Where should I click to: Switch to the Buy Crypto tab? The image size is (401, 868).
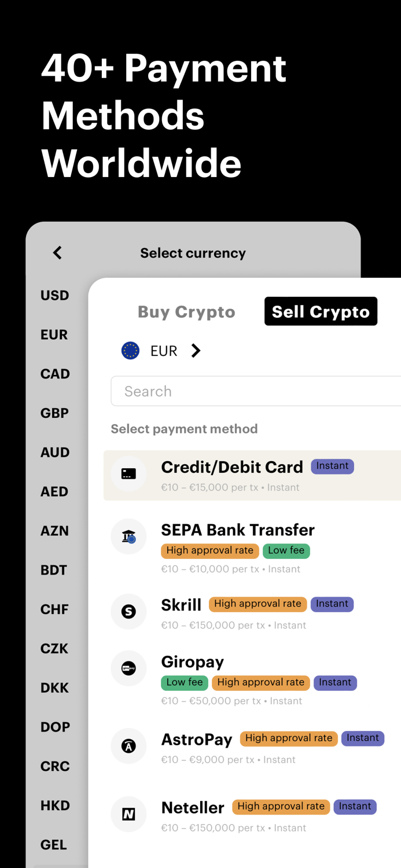(x=186, y=312)
